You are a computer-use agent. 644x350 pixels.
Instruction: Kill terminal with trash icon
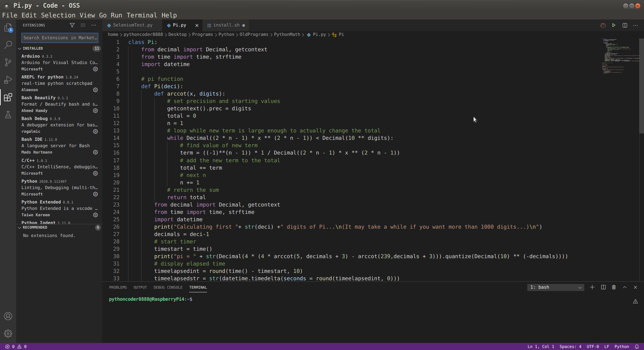pyautogui.click(x=614, y=287)
